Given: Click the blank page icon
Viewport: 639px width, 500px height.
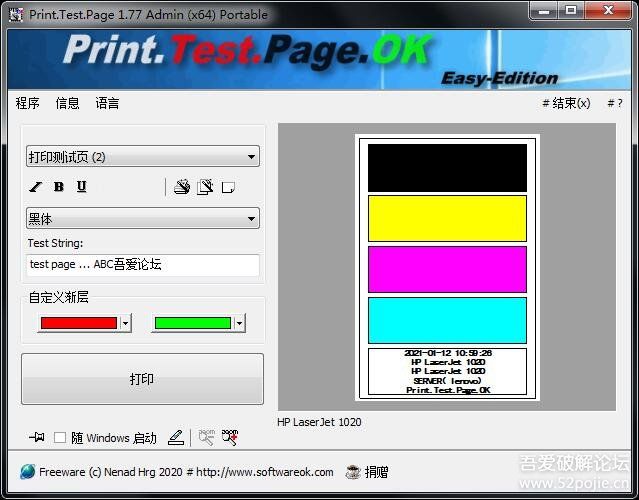Looking at the screenshot, I should coord(228,187).
